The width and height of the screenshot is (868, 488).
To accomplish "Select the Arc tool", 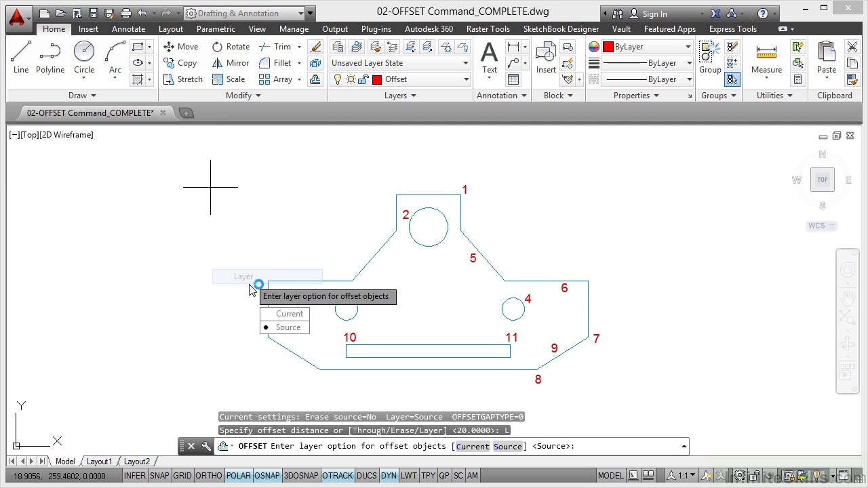I will click(x=115, y=58).
